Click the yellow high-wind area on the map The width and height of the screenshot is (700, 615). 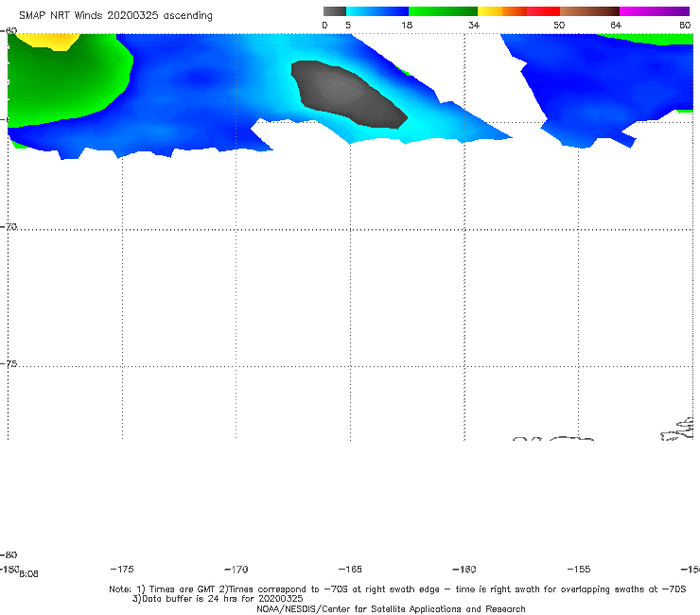[54, 41]
